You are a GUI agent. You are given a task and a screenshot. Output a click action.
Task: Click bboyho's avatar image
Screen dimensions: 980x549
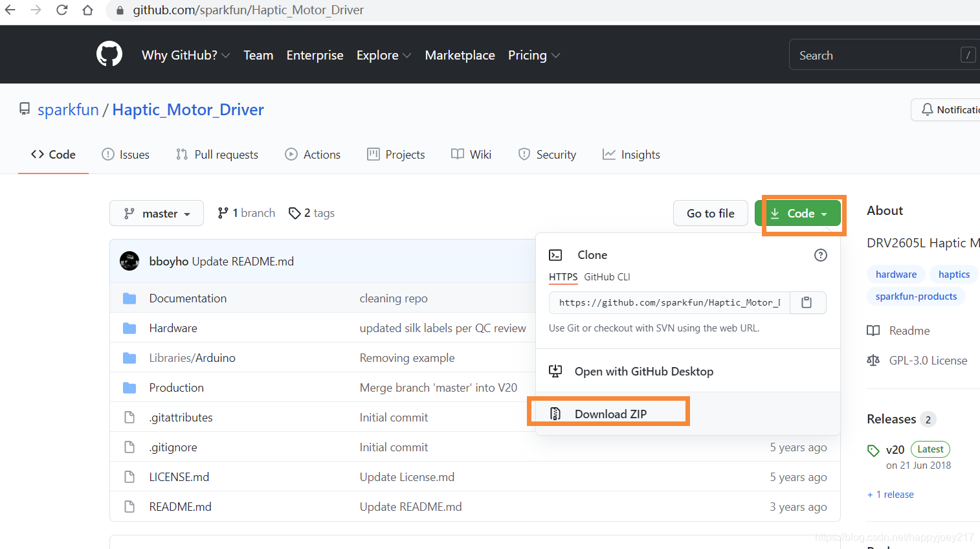tap(129, 261)
